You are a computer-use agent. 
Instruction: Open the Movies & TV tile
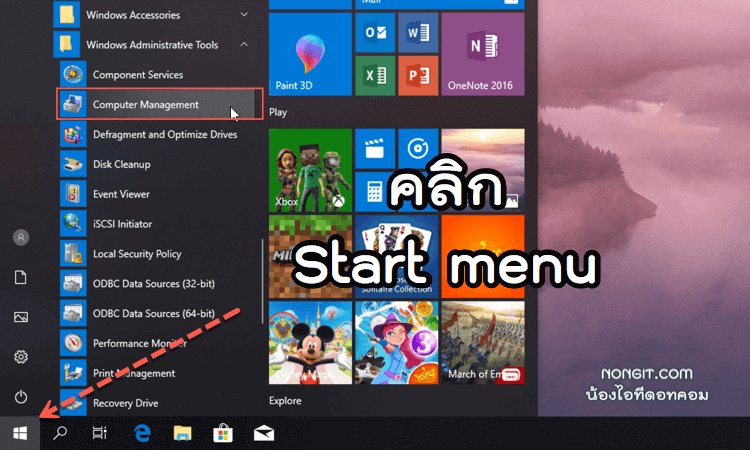point(375,149)
